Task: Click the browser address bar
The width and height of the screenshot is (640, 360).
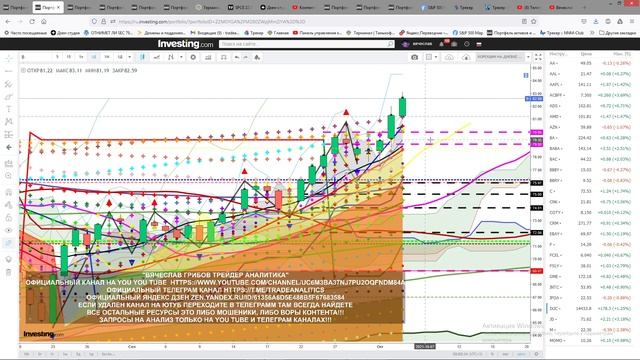Action: pos(314,21)
